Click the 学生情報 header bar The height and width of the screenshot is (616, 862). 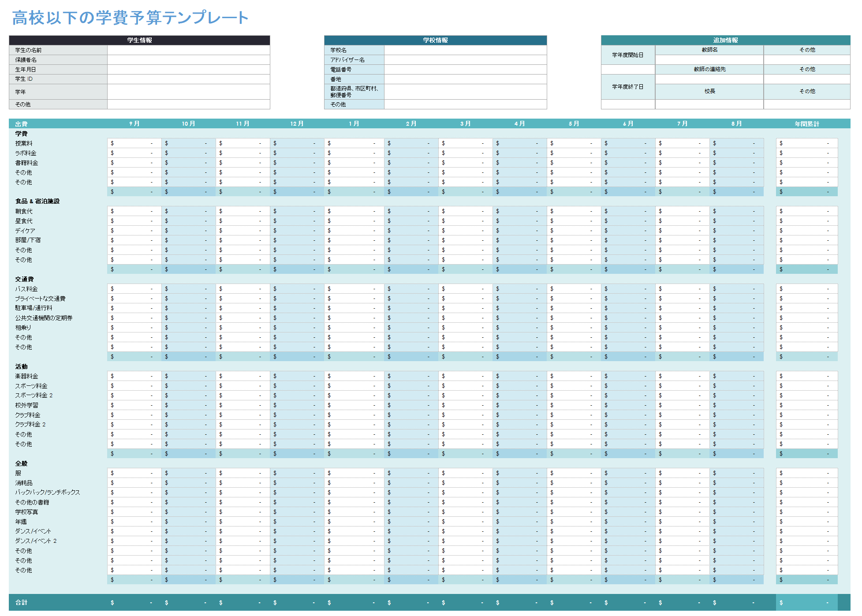coord(139,40)
